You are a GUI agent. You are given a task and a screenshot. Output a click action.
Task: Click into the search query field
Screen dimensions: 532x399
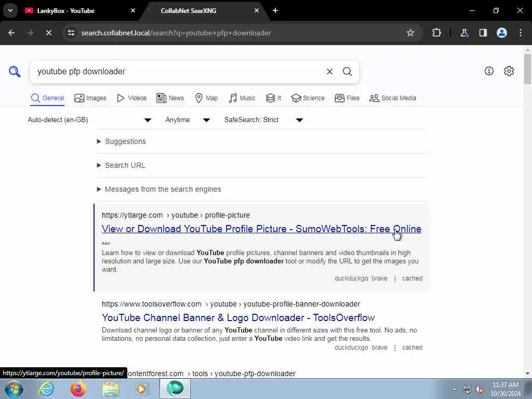click(x=178, y=72)
